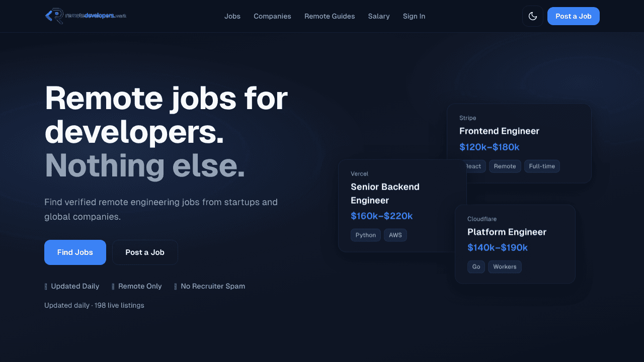
Task: Open the Jobs nav item
Action: tap(232, 16)
